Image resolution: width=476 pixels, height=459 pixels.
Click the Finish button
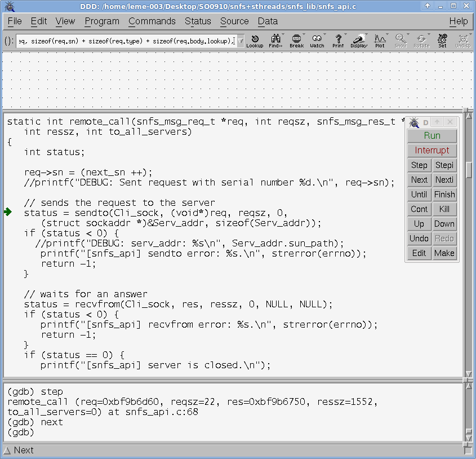coord(444,194)
